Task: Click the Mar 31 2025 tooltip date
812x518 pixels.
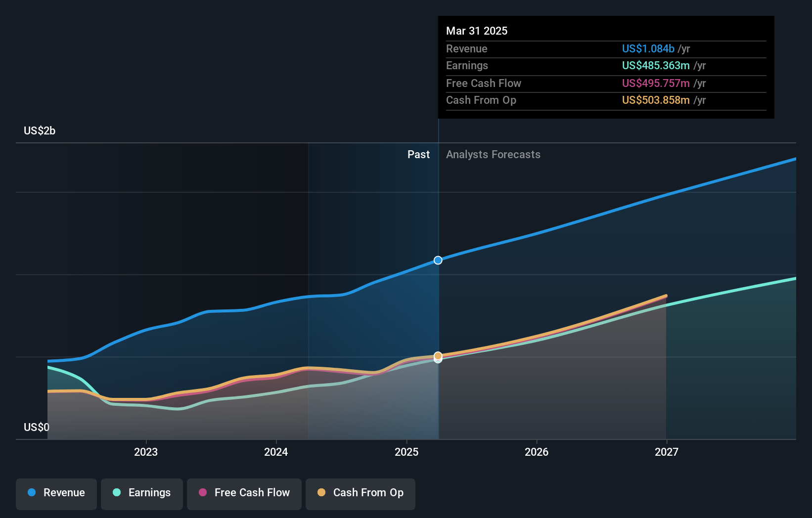Action: point(477,31)
